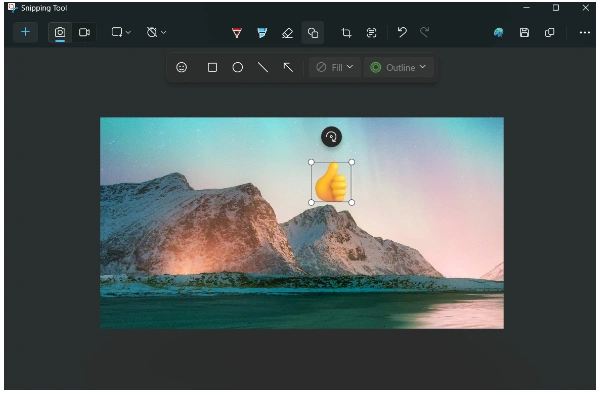Open the text actions tool
Viewport: 600px width, 395px height.
(x=372, y=33)
